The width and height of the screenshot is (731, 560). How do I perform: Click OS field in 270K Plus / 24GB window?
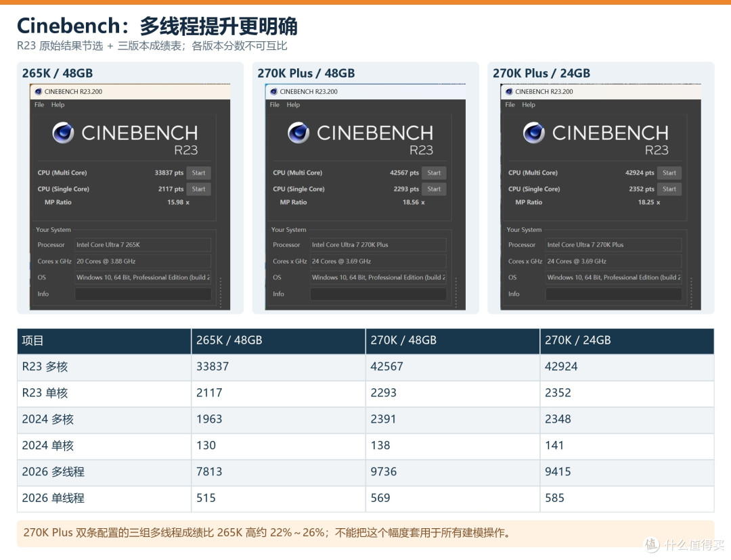(x=613, y=277)
